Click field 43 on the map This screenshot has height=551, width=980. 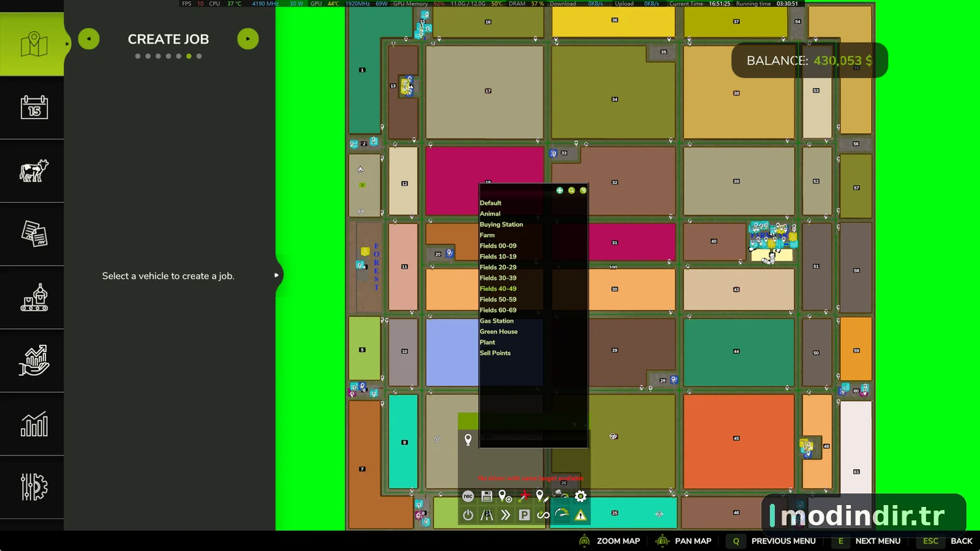[739, 290]
